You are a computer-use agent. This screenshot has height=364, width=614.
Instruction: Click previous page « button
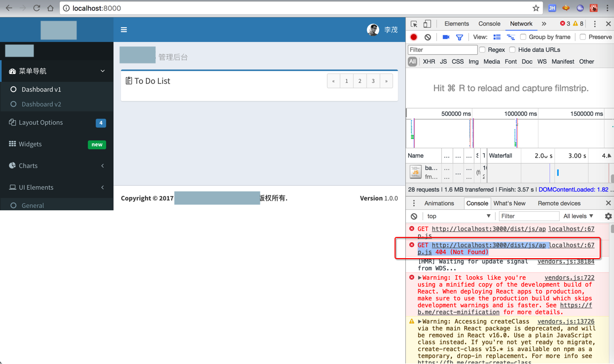(333, 81)
